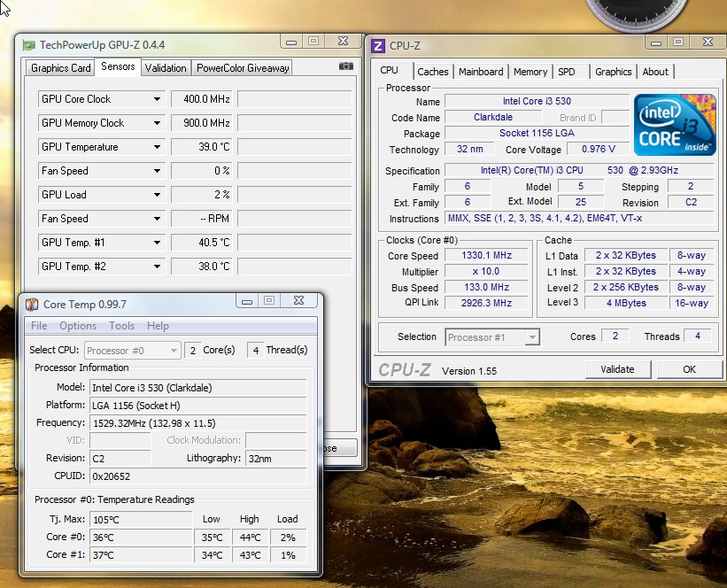Screen dimensions: 727x588
Task: Click the GPU-Z title bar app icon
Action: [x=28, y=45]
